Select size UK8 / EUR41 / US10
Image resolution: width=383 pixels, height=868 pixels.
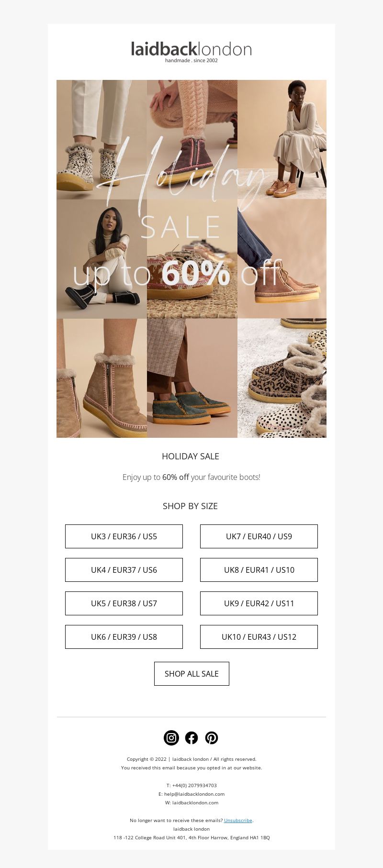tap(259, 570)
